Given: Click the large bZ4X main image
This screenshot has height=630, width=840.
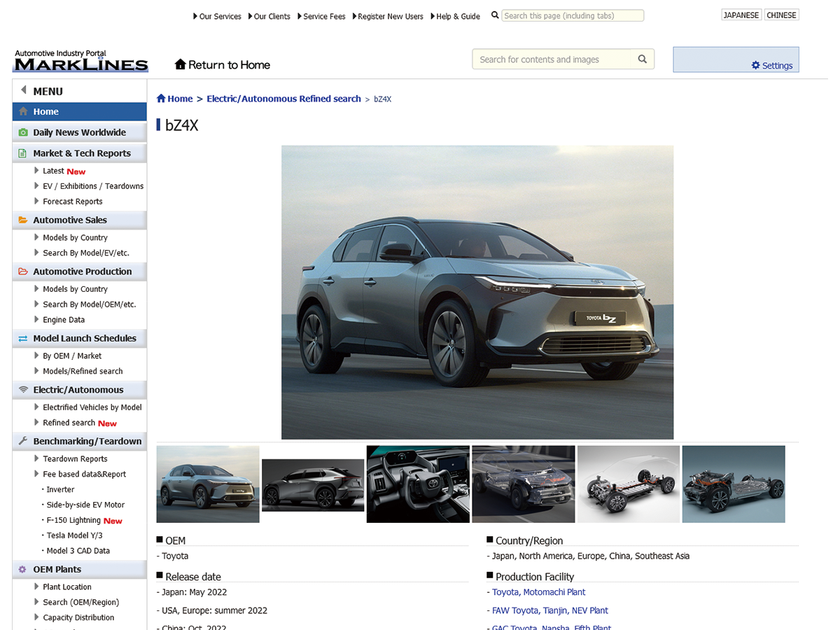Looking at the screenshot, I should coord(477,293).
